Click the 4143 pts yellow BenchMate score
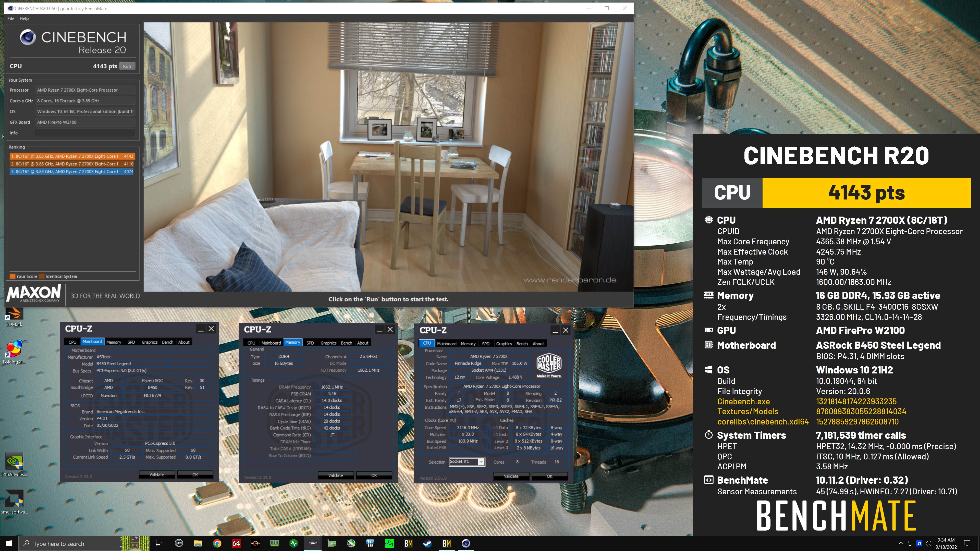Viewport: 980px width, 551px height. pyautogui.click(x=866, y=193)
